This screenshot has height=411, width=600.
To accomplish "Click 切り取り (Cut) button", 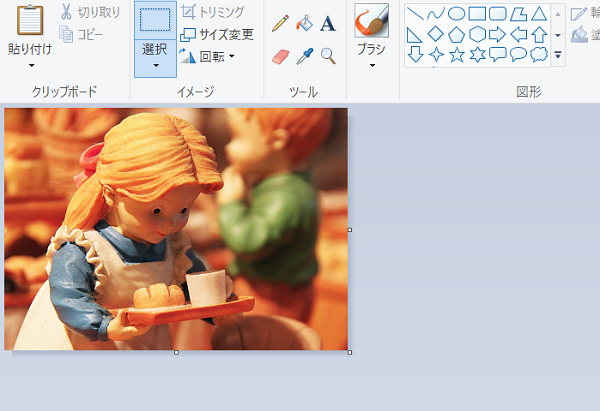I will click(90, 12).
